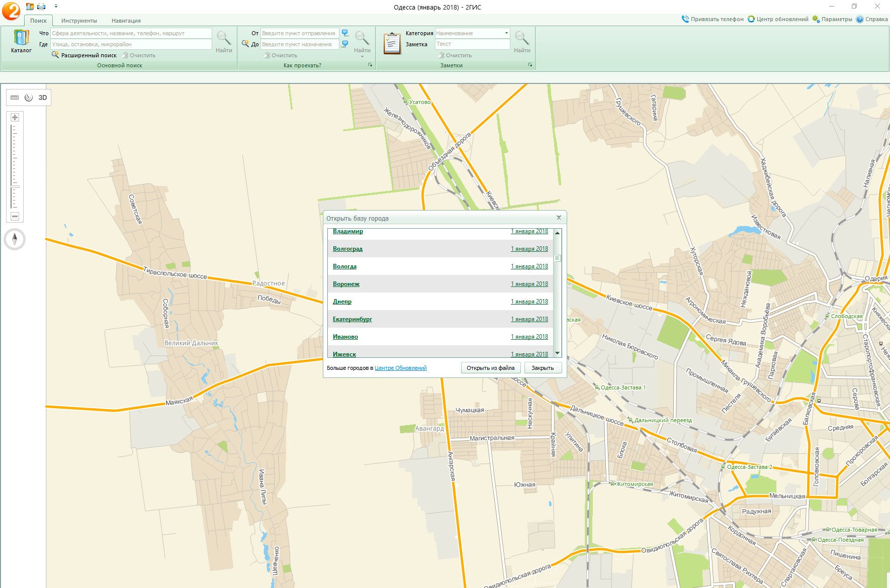Toggle 3D map view
This screenshot has width=890, height=588.
[43, 97]
